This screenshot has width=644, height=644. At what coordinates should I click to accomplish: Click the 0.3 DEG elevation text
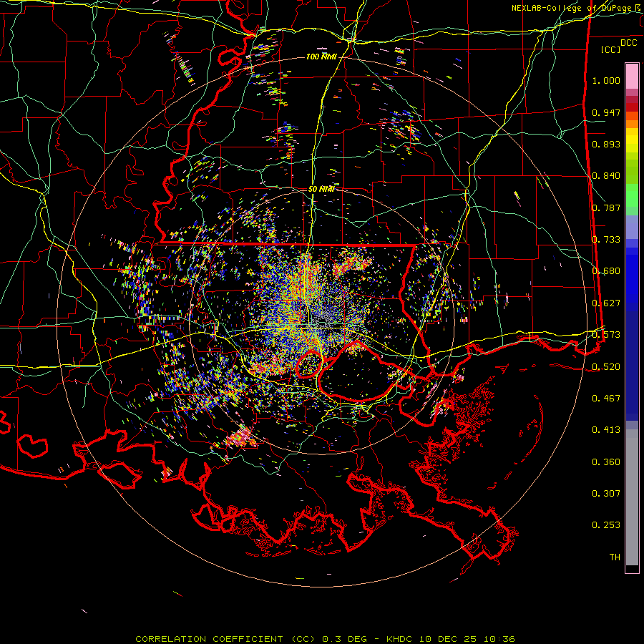tap(344, 639)
